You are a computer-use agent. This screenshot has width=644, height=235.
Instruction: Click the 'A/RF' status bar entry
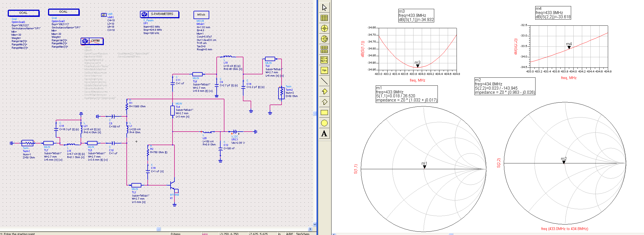tap(290, 234)
